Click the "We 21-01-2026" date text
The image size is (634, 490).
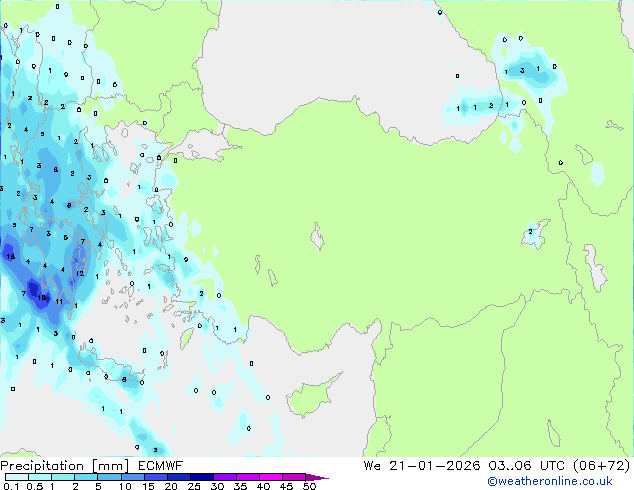coord(422,466)
